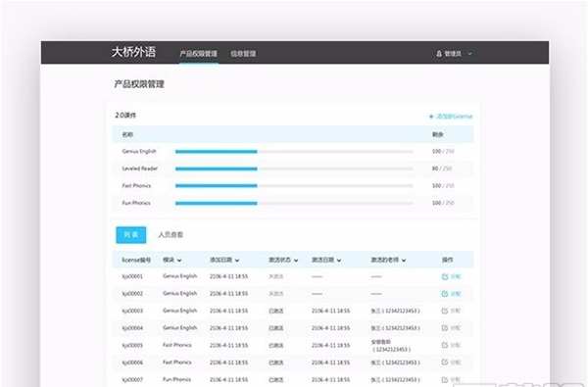
Task: Click the Leveled Reader product name
Action: coord(140,169)
